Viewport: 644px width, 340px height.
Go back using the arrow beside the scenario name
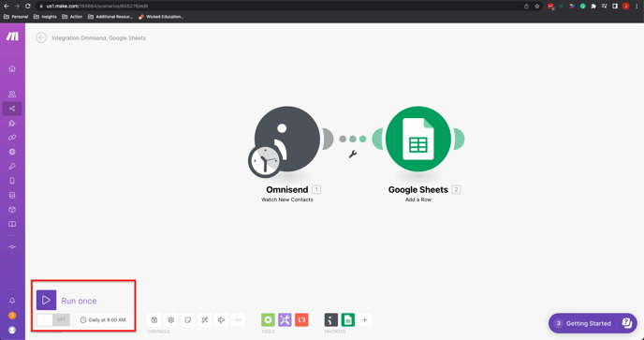pyautogui.click(x=41, y=37)
